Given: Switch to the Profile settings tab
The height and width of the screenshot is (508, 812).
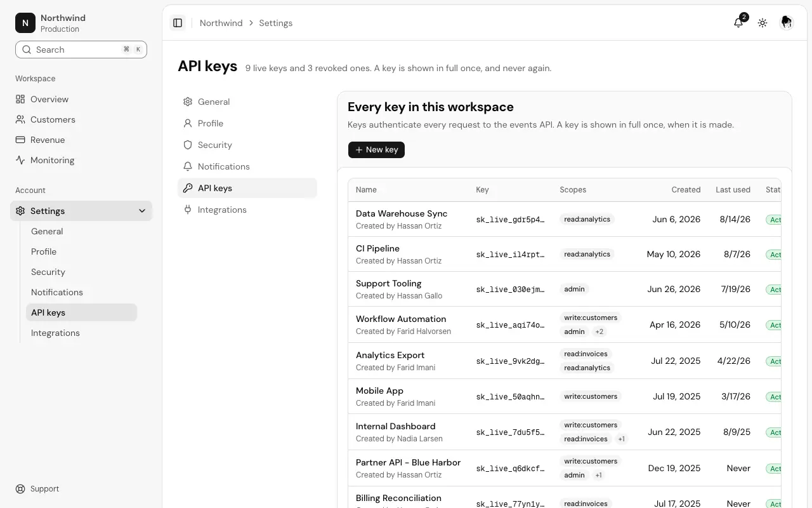Looking at the screenshot, I should 247,123.
